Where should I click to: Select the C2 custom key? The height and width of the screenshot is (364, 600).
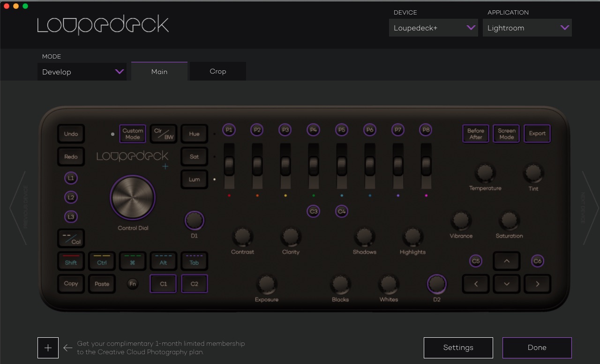(194, 284)
